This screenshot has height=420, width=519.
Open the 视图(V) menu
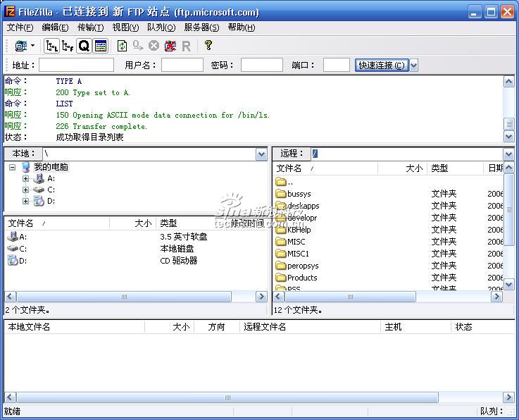tap(125, 27)
